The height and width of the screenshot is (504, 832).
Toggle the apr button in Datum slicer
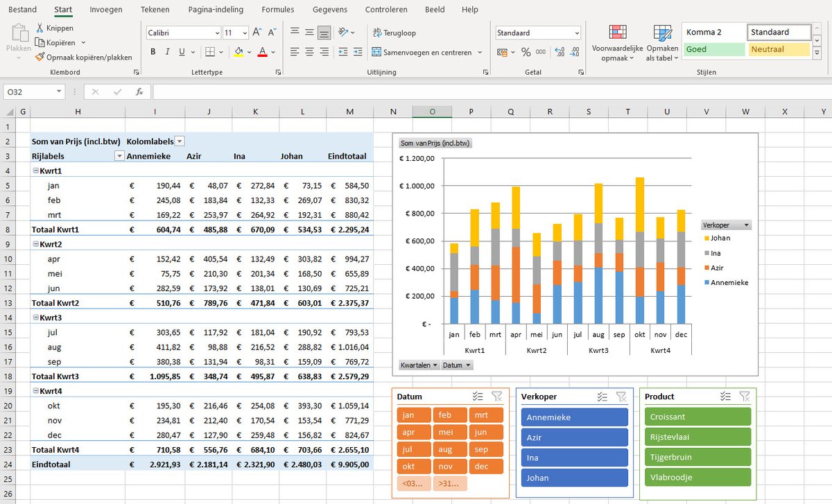tap(415, 432)
